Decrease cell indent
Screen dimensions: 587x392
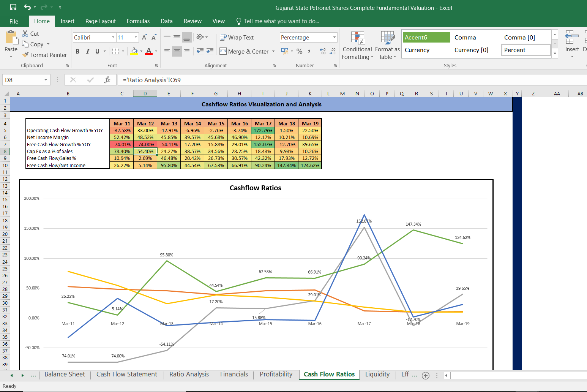[x=200, y=51]
